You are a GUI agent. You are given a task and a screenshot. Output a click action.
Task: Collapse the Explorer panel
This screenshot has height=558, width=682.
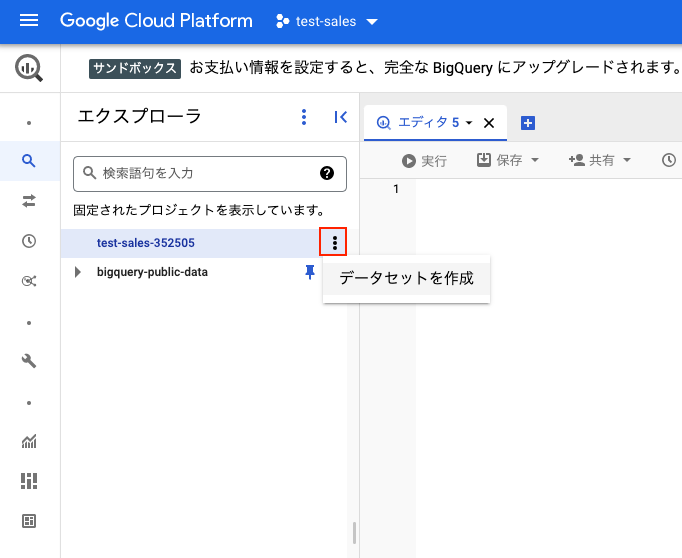tap(341, 117)
